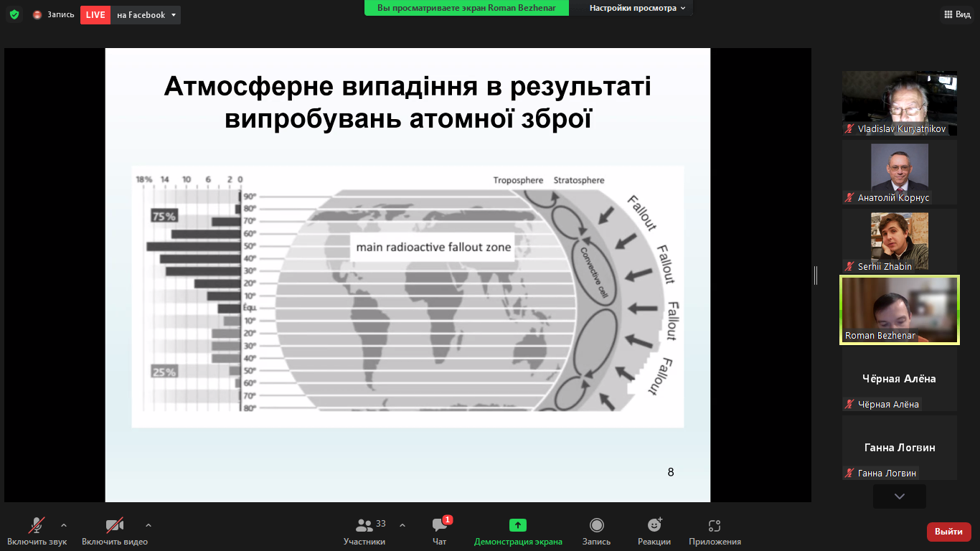Select Чёрная Алёна participant tile
Image resolution: width=980 pixels, height=551 pixels.
pos(900,379)
